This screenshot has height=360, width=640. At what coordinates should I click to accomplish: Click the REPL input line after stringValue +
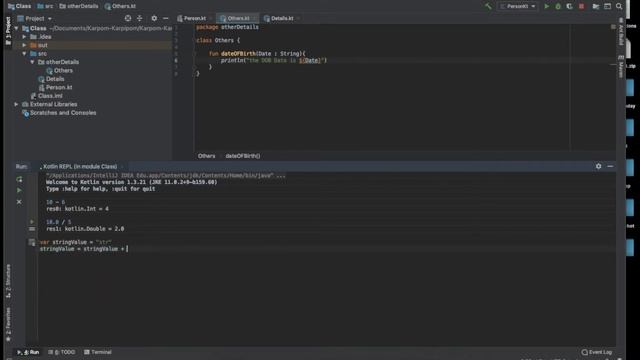click(x=128, y=249)
